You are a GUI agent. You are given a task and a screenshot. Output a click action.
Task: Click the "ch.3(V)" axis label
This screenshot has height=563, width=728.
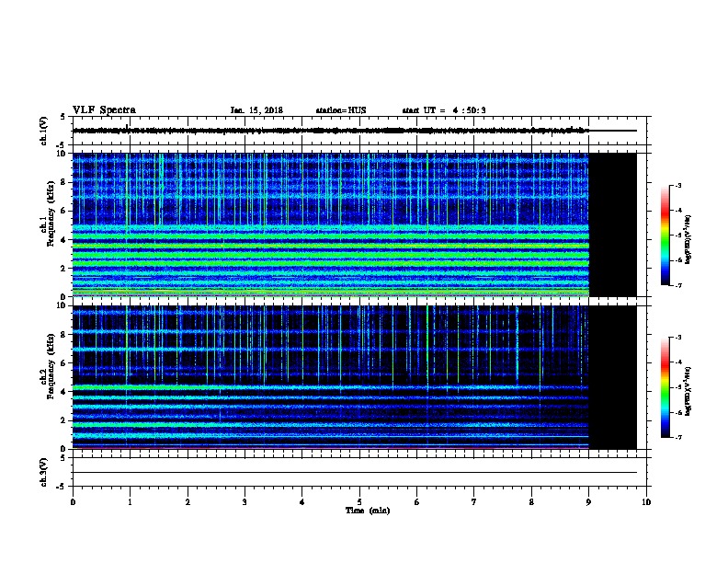[x=43, y=472]
